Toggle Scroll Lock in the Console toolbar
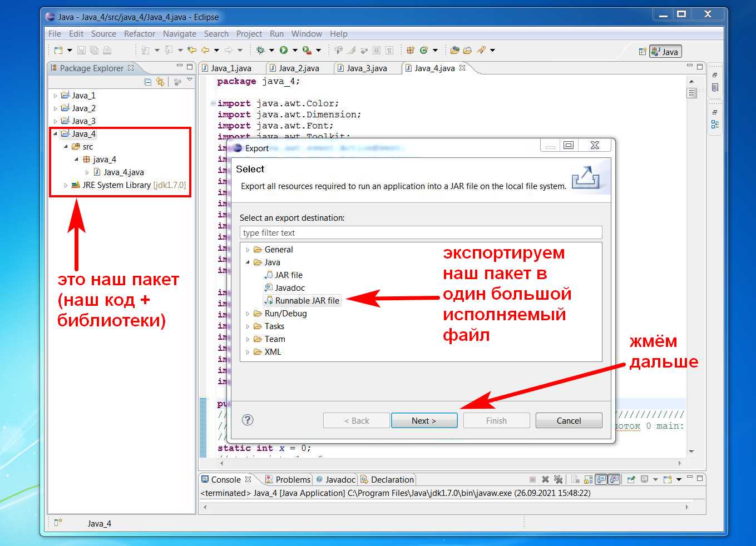 [x=588, y=479]
